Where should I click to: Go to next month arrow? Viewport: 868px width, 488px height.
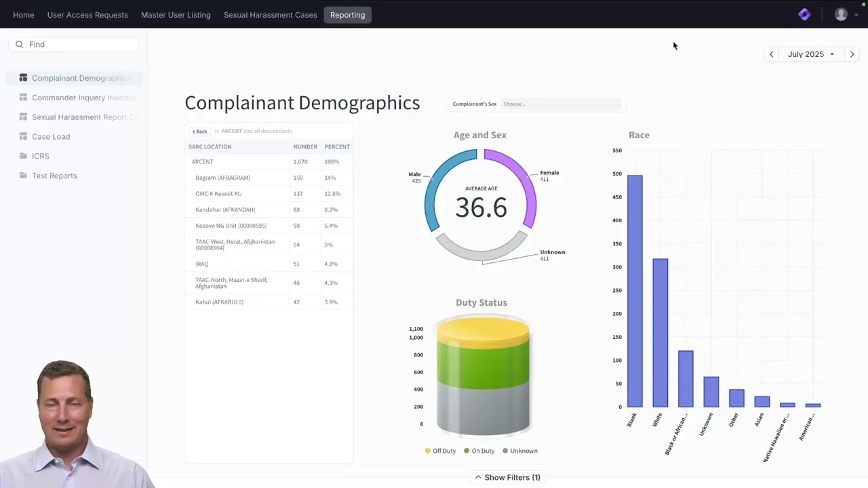coord(852,54)
